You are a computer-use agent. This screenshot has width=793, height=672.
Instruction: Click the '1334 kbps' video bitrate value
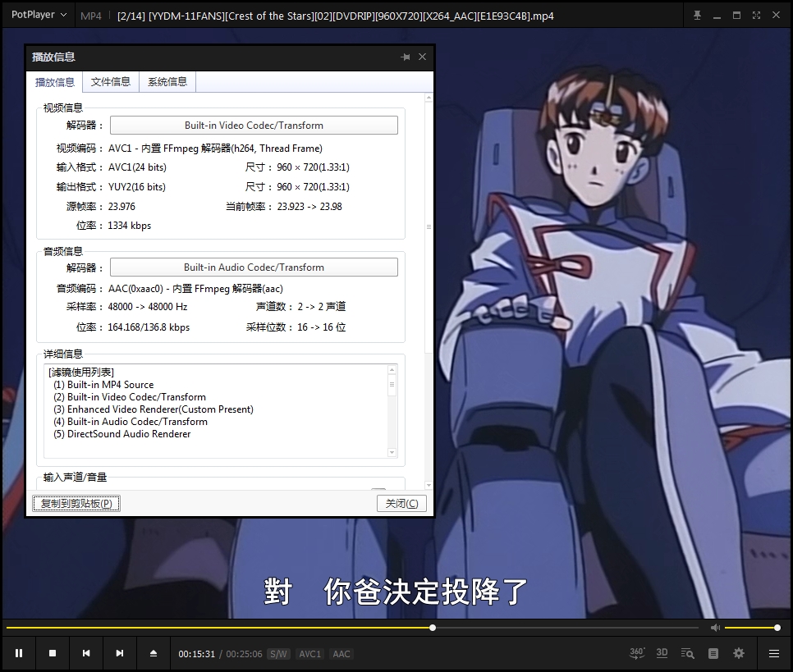tap(130, 226)
